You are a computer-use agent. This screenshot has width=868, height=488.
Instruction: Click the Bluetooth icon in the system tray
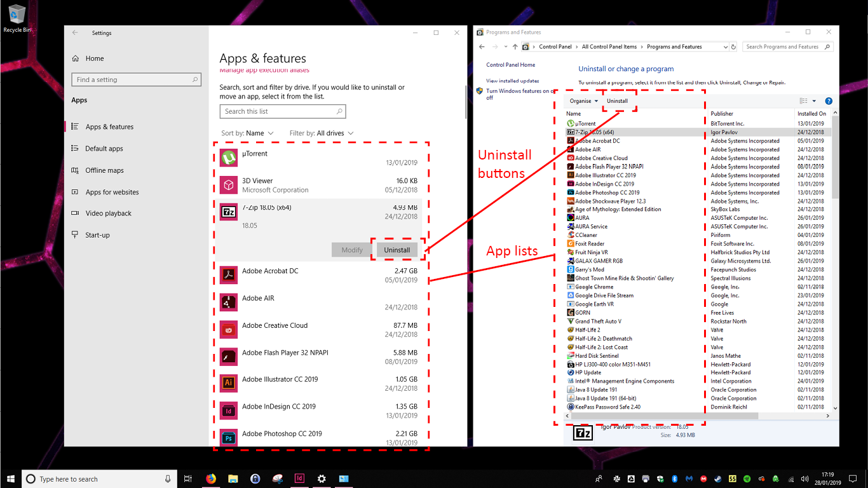(x=675, y=478)
